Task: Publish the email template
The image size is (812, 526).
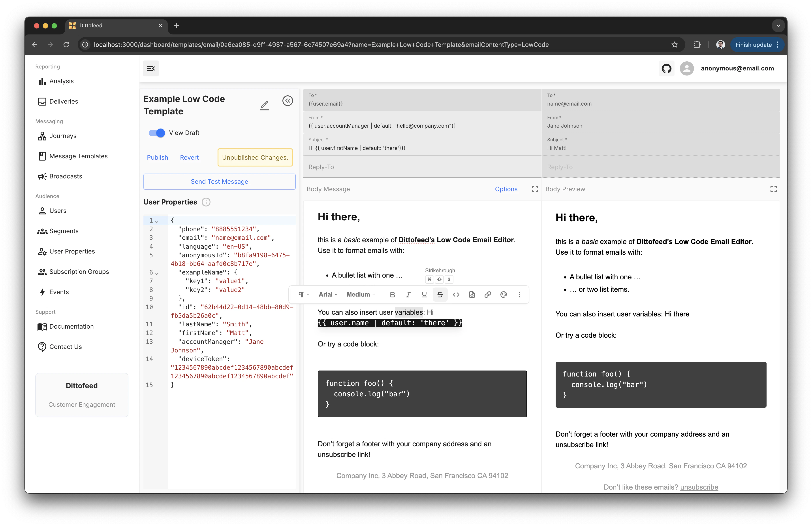Action: (157, 157)
